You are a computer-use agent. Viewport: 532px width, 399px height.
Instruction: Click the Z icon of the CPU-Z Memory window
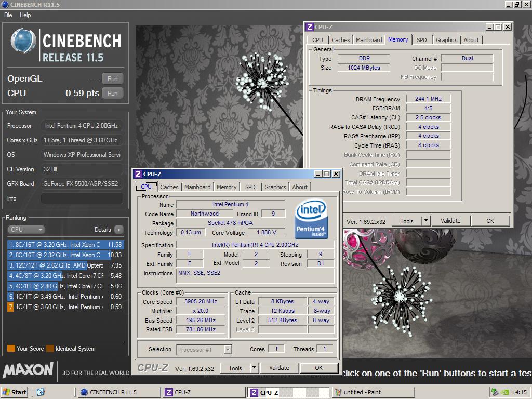[309, 27]
